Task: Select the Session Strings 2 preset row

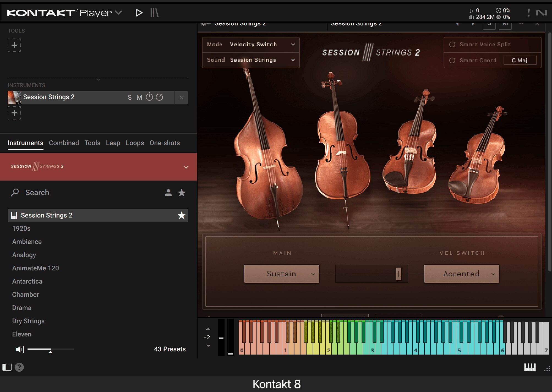Action: 98,215
